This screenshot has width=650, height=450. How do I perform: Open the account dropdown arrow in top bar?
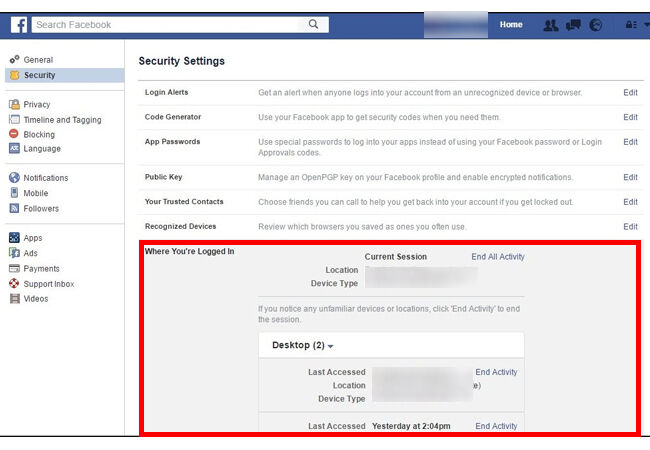[x=646, y=25]
